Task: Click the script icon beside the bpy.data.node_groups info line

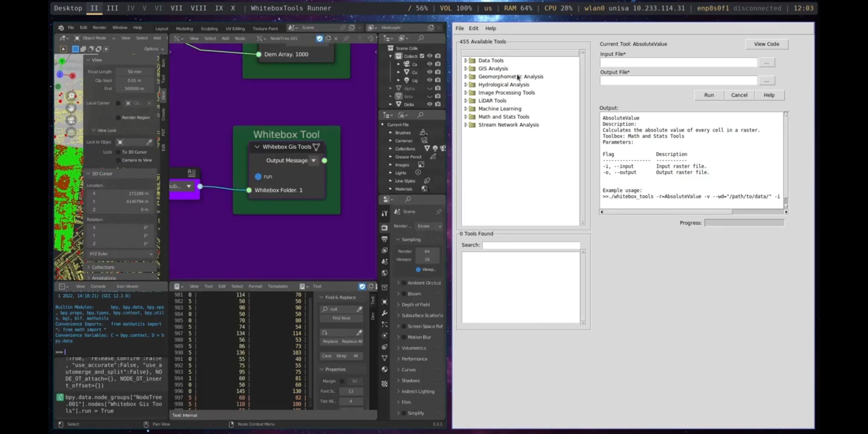Action: (60, 397)
